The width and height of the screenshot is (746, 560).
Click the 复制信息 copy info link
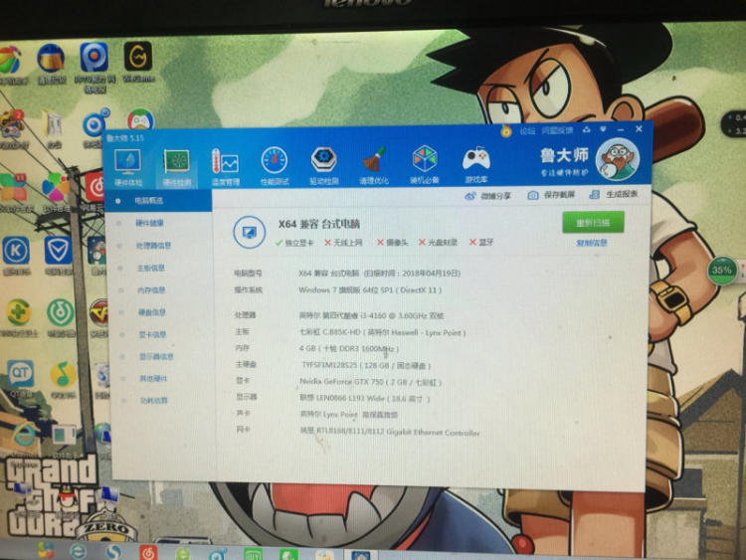[x=592, y=243]
